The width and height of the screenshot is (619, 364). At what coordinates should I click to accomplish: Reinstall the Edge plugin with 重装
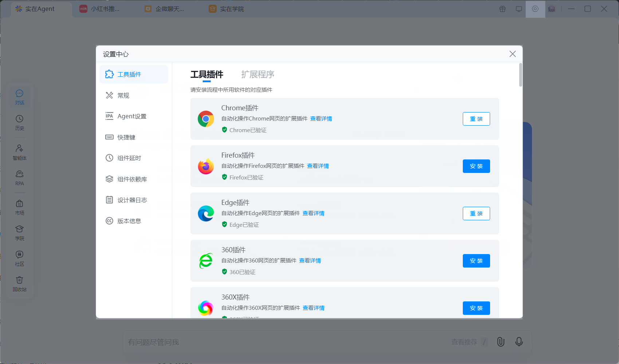476,213
